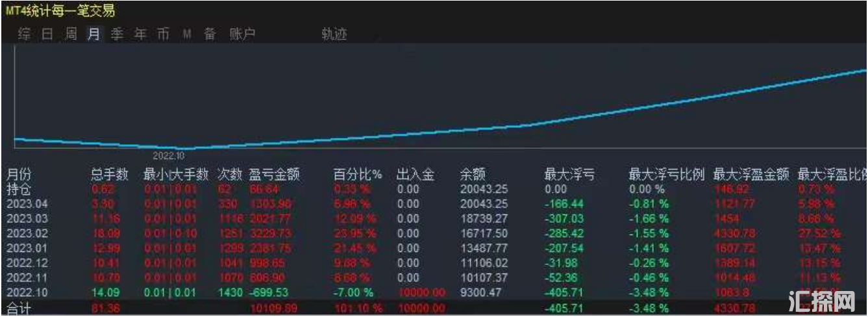Select the 年 yearly tab
Screen dimensions: 868x317
click(140, 34)
